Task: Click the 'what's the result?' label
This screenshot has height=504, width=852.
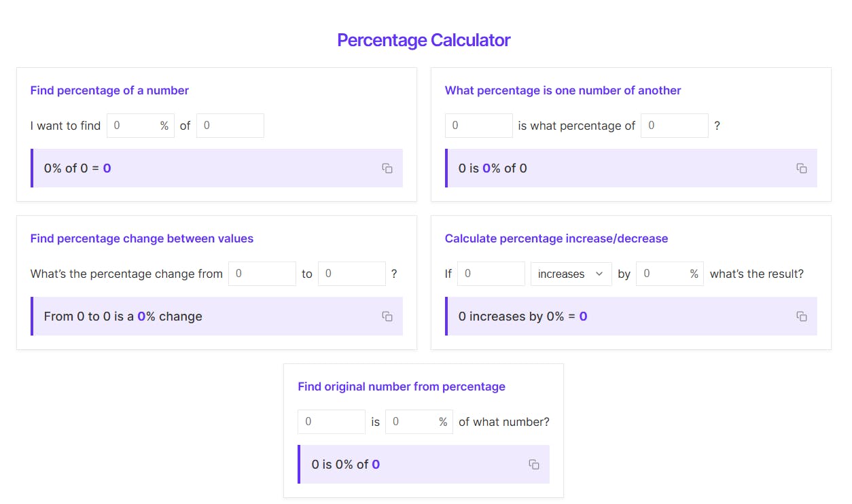Action: (757, 274)
